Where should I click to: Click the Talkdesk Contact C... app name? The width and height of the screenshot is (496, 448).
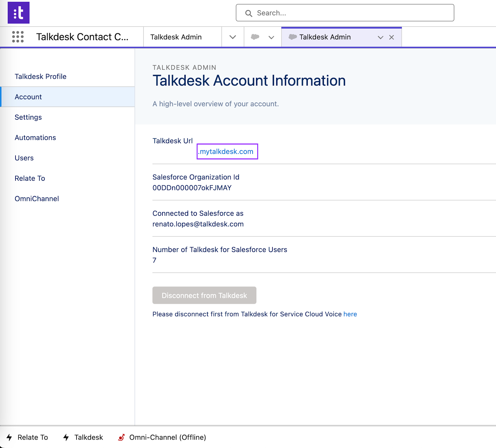tap(82, 37)
